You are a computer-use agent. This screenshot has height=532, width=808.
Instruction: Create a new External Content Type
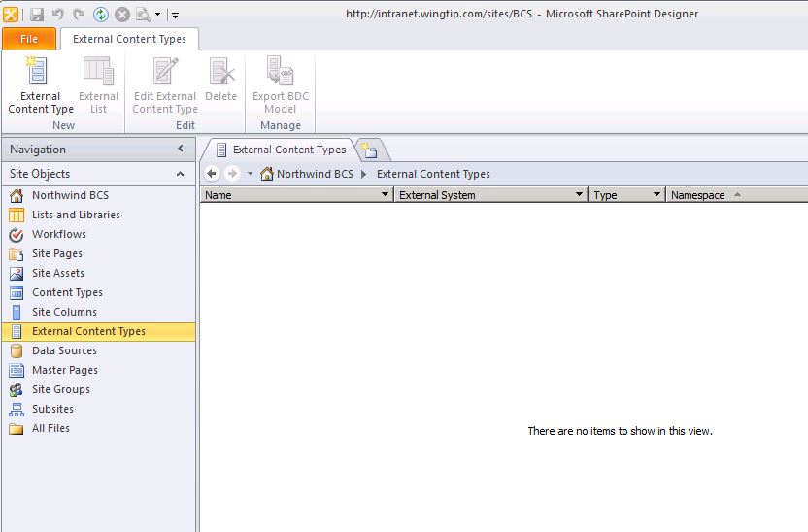point(41,85)
